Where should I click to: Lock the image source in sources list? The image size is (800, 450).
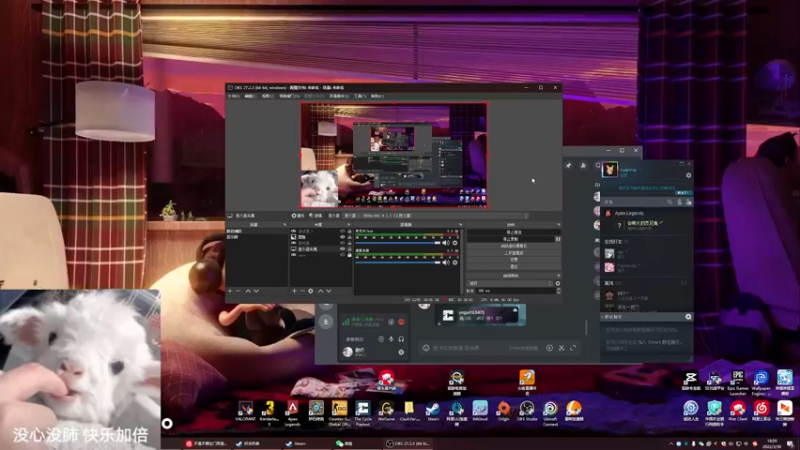pos(349,237)
